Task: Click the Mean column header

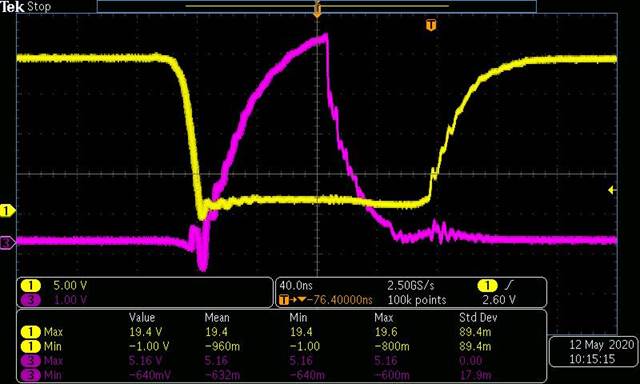Action: (217, 317)
